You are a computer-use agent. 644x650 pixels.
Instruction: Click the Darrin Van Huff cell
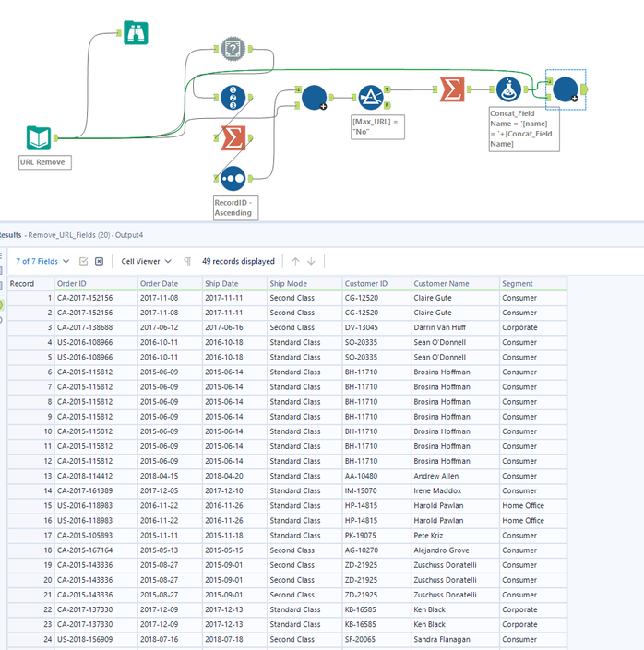coord(455,327)
